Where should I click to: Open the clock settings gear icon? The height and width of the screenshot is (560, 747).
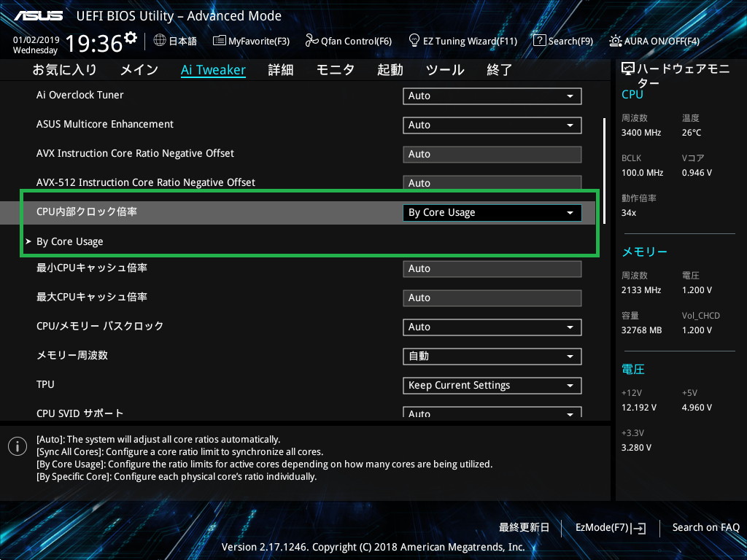130,38
